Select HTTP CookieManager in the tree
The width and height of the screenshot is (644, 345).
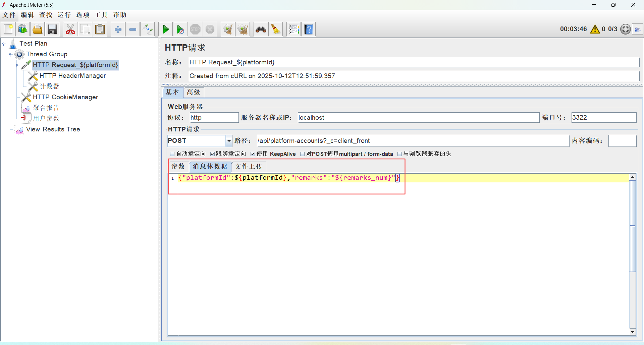(x=65, y=97)
